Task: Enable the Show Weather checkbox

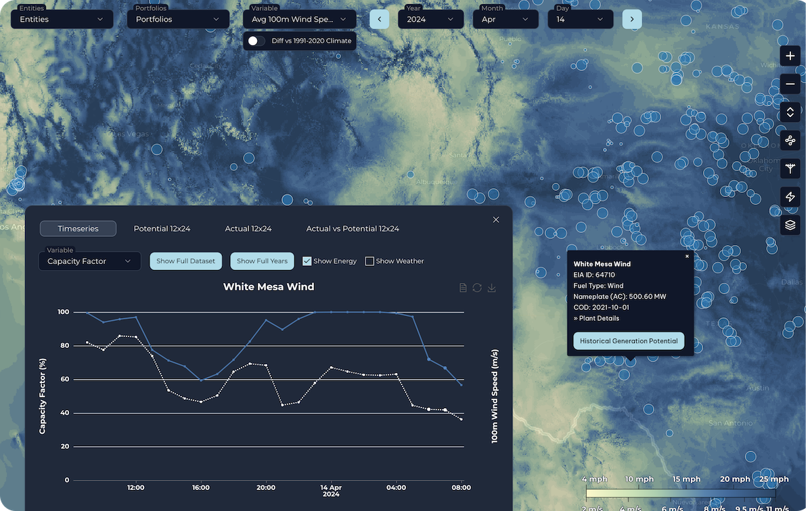Action: click(369, 261)
